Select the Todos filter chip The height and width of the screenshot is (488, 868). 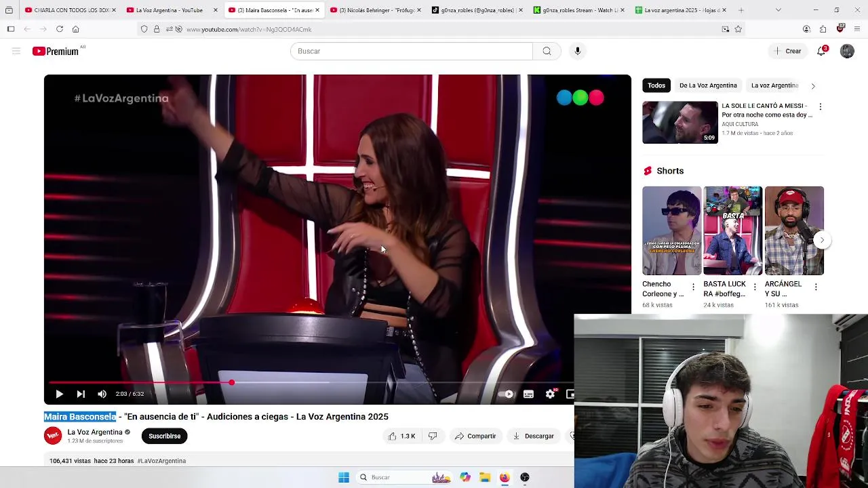click(656, 85)
